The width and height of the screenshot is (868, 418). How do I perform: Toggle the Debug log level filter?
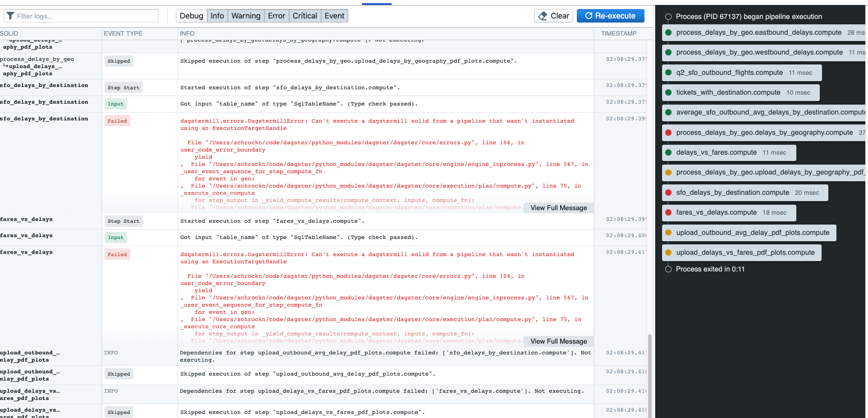(191, 16)
